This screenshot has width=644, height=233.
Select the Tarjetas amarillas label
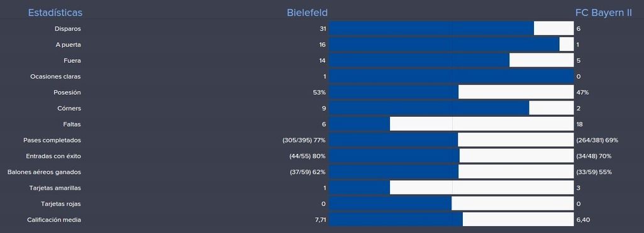[x=55, y=188]
